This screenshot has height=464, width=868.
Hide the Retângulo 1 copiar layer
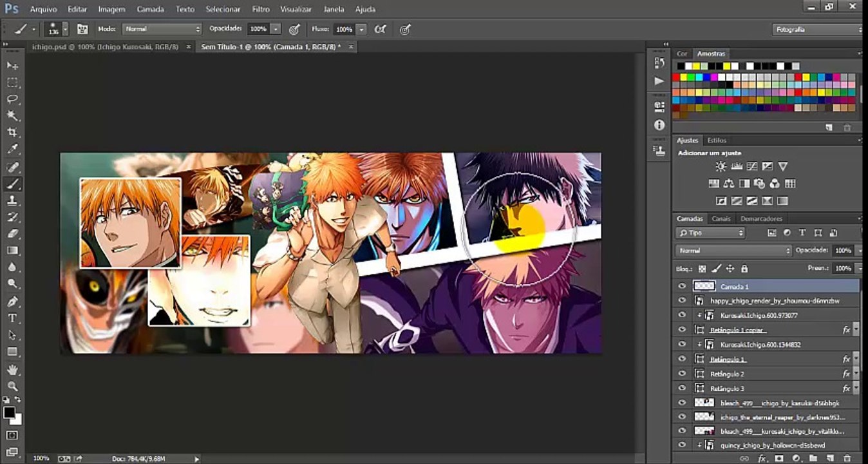pos(682,330)
